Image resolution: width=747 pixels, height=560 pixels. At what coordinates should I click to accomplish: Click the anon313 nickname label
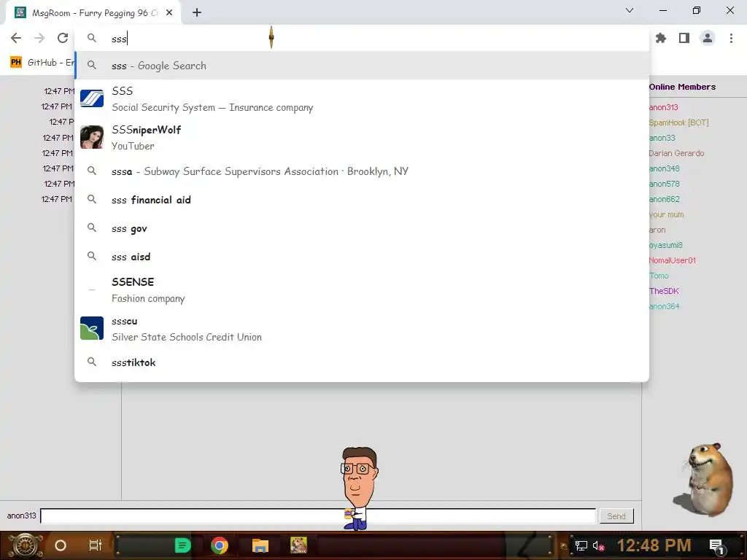tap(21, 516)
